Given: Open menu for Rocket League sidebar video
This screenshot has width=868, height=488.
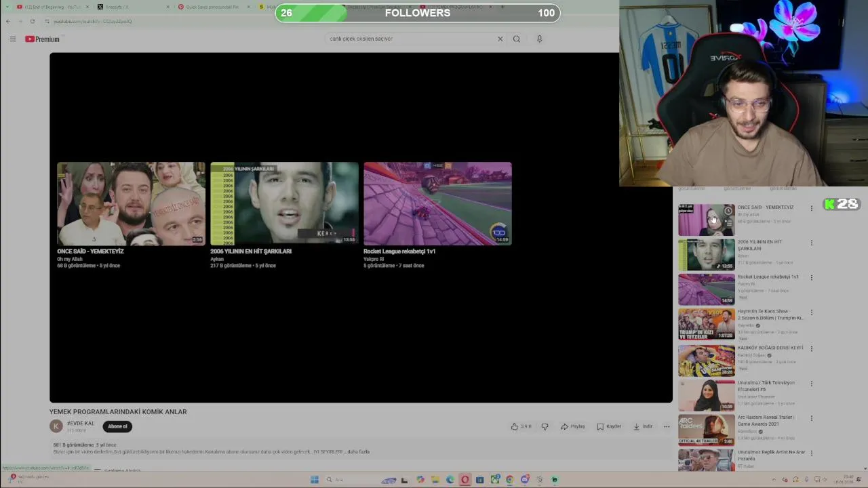Looking at the screenshot, I should 811,277.
